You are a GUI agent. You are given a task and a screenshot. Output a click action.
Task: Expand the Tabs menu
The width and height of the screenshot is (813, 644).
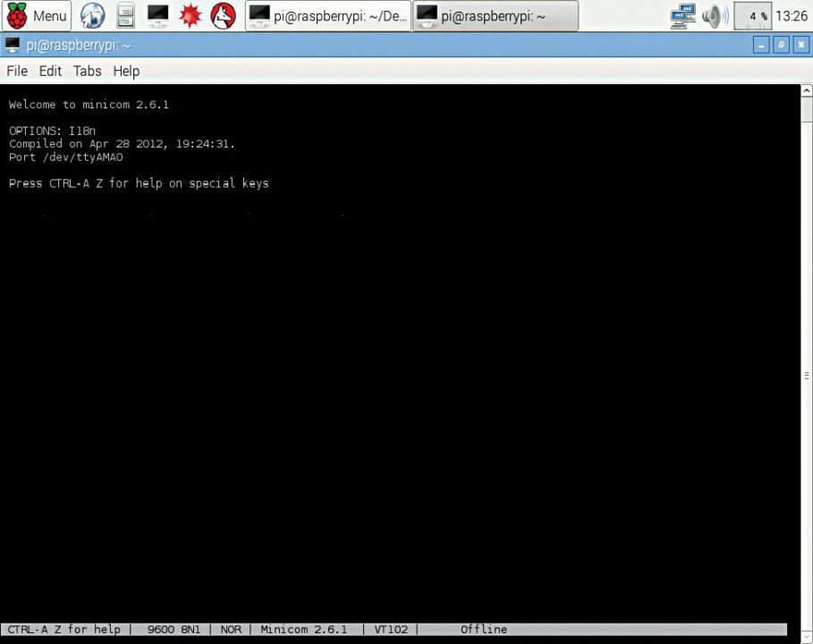87,71
